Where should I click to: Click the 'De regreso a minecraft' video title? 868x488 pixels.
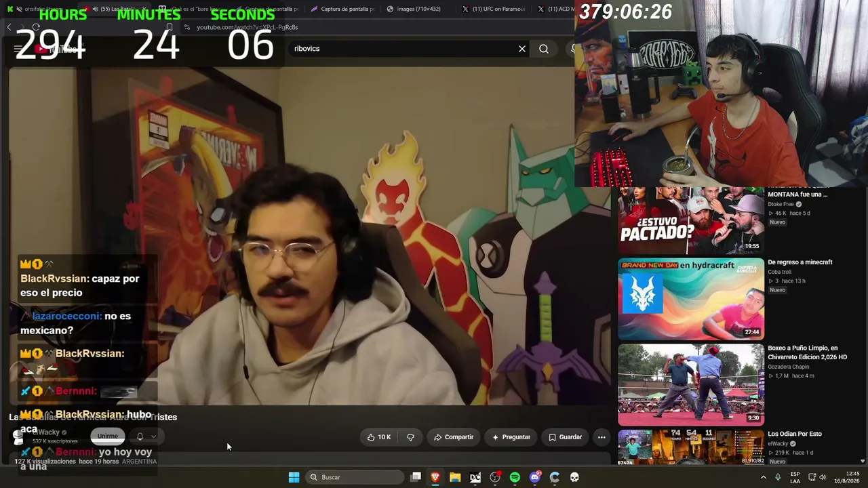point(800,262)
